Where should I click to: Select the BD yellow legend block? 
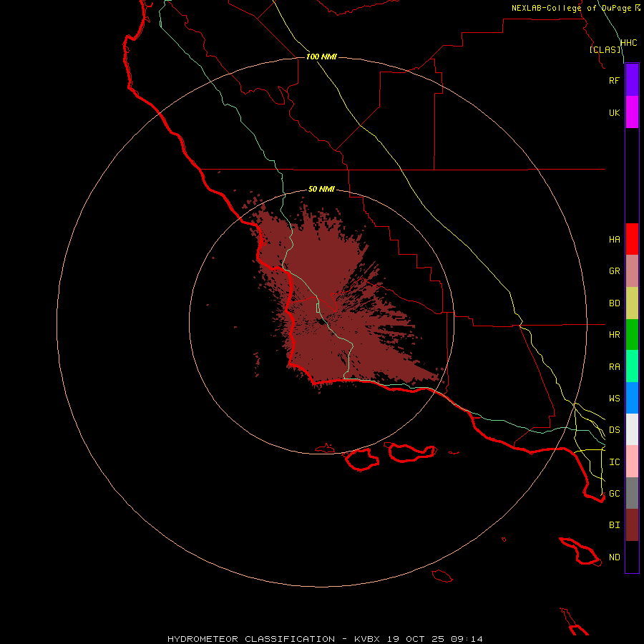click(x=632, y=303)
